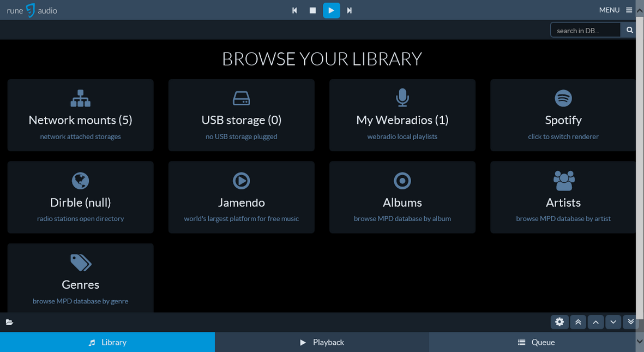
Task: Click the Genres tags icon
Action: coord(81,262)
